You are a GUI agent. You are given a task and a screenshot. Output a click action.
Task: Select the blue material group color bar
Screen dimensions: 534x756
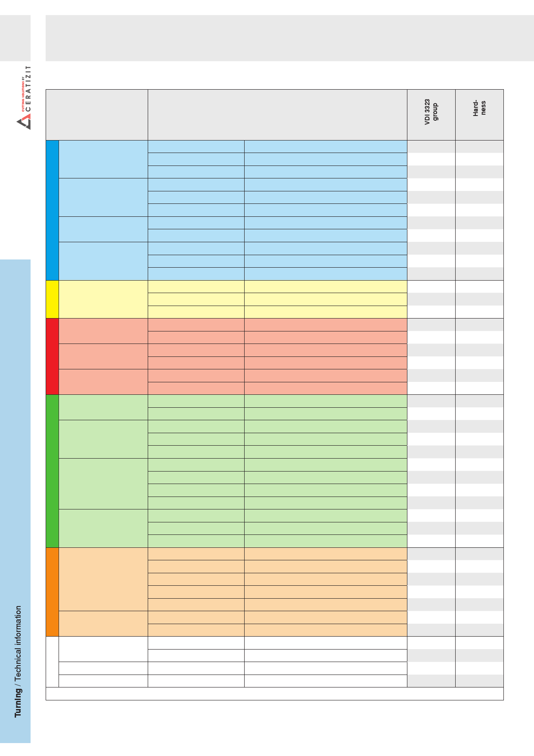click(x=52, y=210)
